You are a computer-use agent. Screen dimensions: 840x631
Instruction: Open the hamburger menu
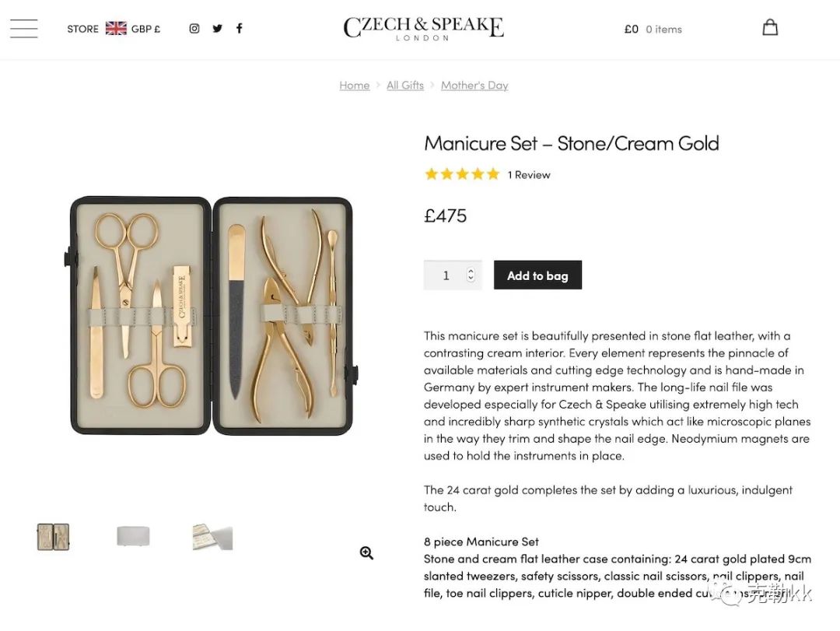pos(24,29)
